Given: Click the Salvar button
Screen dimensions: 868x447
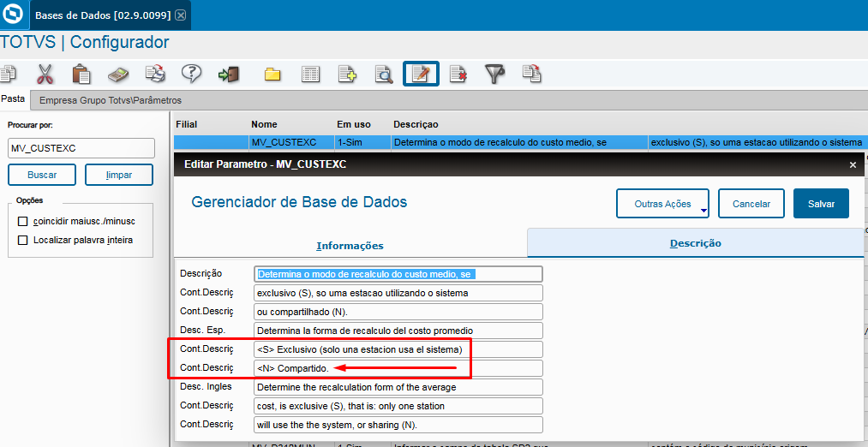Looking at the screenshot, I should [x=821, y=204].
